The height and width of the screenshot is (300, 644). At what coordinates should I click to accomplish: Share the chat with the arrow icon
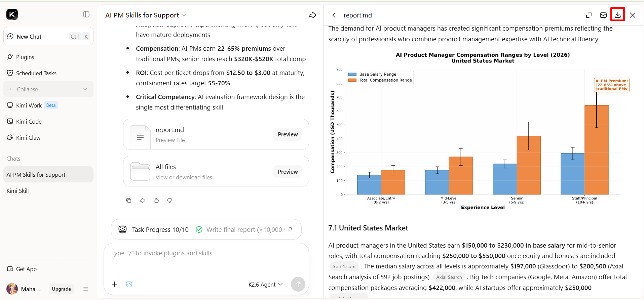click(313, 15)
